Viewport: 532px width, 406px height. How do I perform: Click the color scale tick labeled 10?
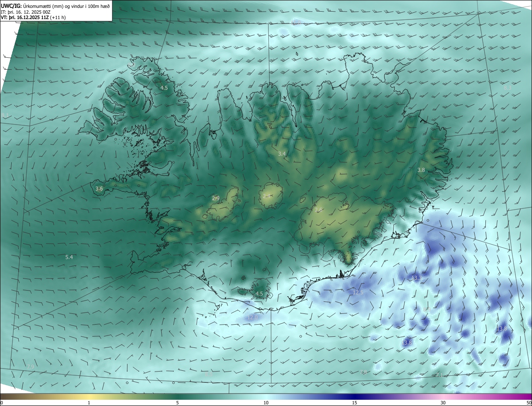[x=266, y=403]
